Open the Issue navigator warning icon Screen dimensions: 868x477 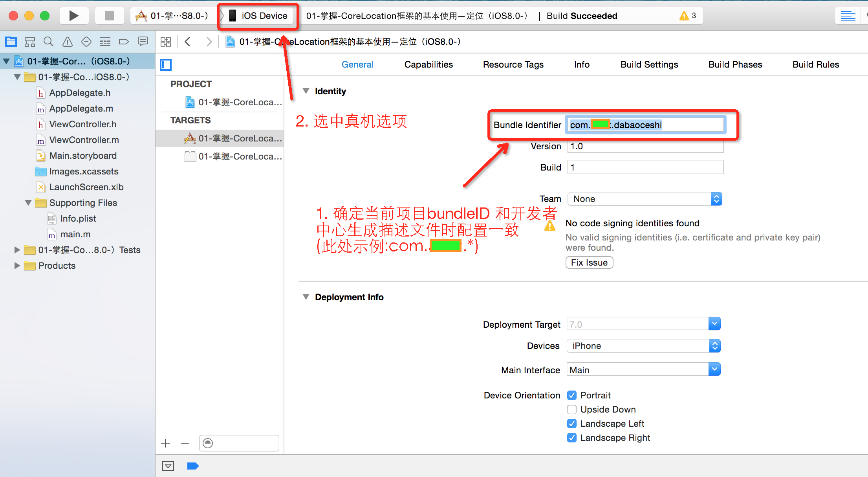point(68,41)
